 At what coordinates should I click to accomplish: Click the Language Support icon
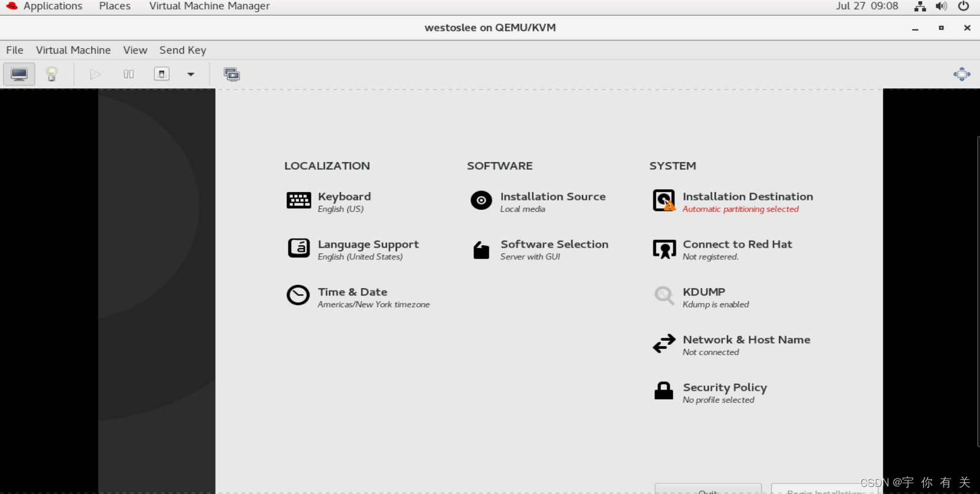[299, 248]
